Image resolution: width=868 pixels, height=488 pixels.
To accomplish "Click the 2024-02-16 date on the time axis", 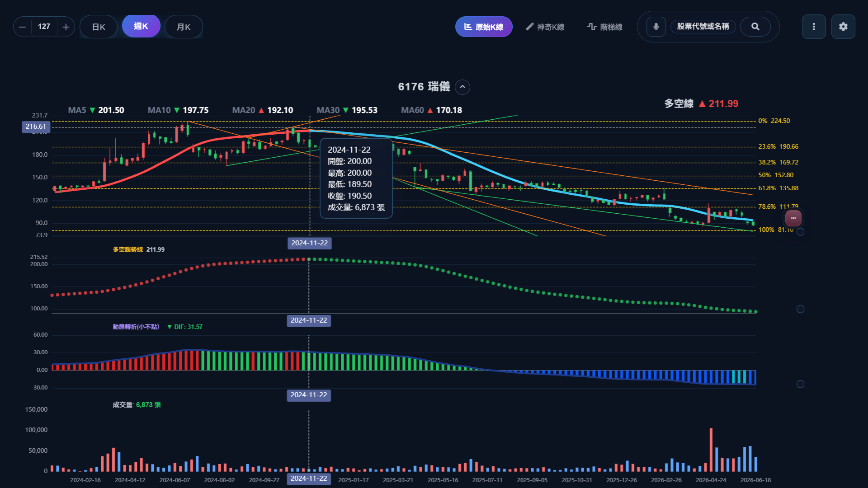I will (85, 480).
